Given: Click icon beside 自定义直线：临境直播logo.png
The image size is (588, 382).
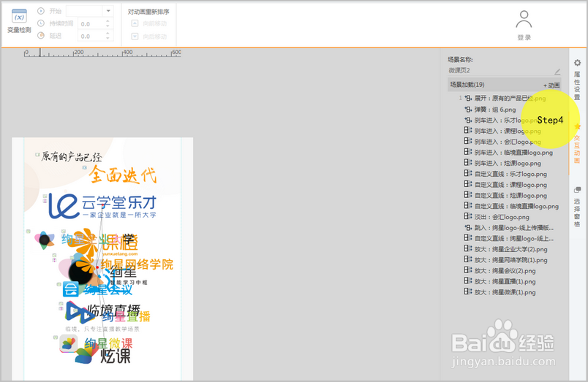Looking at the screenshot, I should coord(468,206).
